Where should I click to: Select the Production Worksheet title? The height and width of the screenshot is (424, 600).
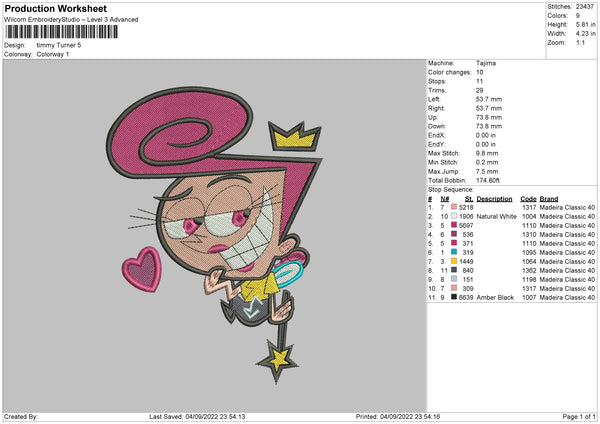point(55,8)
